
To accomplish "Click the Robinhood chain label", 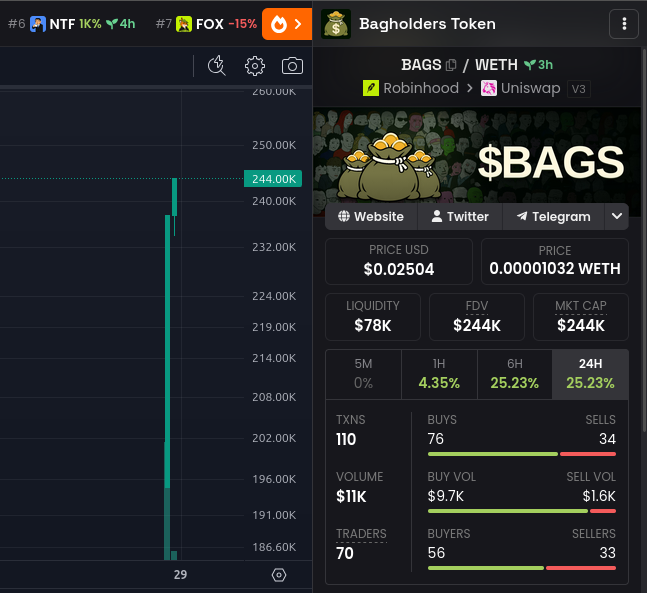I will [x=421, y=88].
